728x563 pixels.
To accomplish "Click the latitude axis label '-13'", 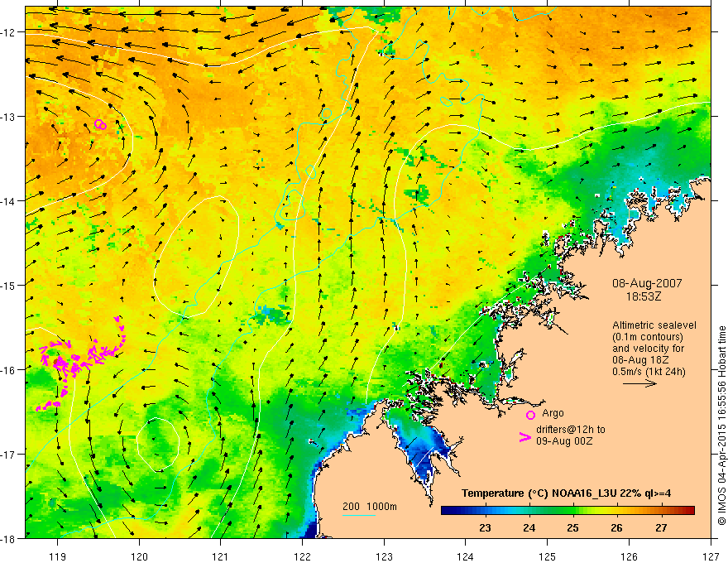I will [x=9, y=117].
